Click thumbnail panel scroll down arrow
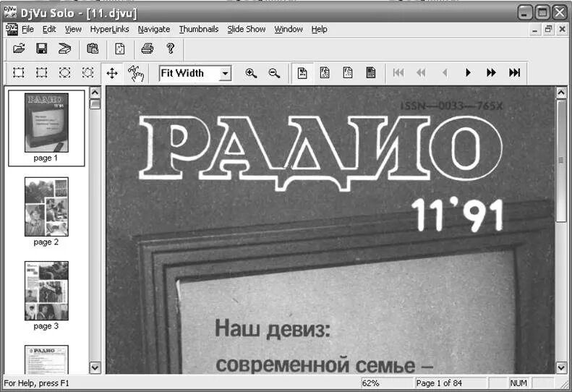 [95, 367]
